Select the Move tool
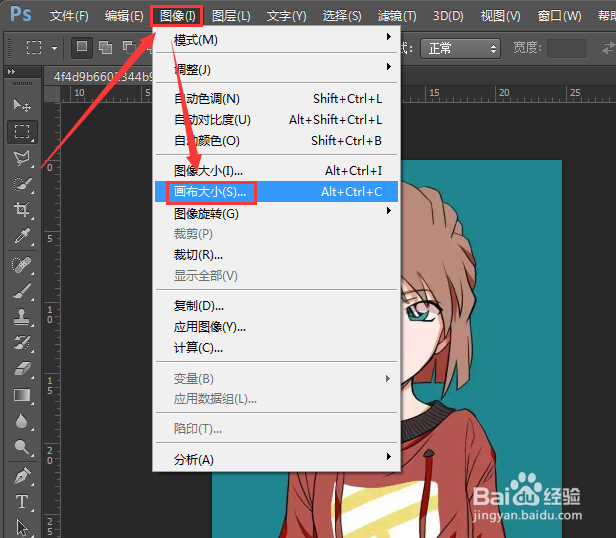 [x=22, y=105]
